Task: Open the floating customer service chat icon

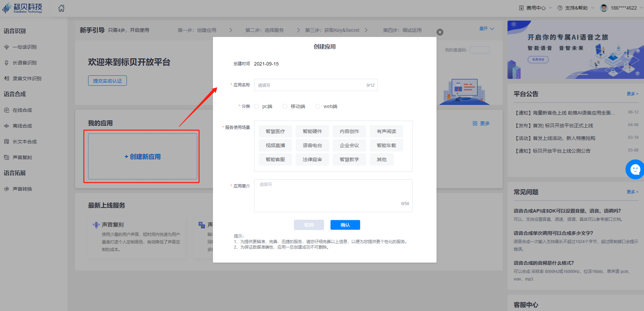Action: pos(635,169)
